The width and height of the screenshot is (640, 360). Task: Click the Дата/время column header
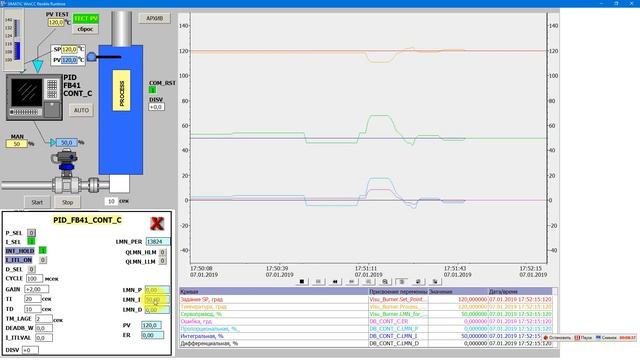point(520,291)
